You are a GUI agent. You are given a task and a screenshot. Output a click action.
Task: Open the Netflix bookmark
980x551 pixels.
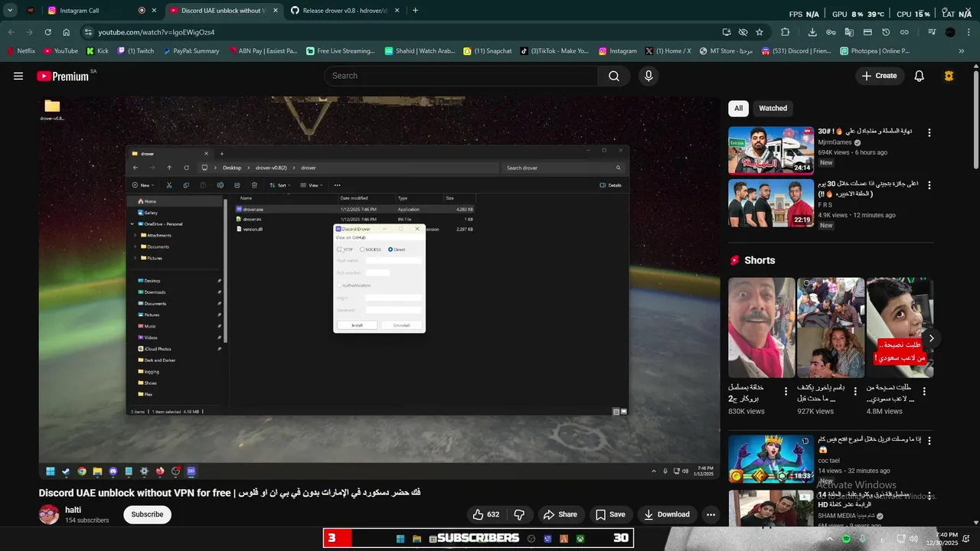pyautogui.click(x=21, y=51)
